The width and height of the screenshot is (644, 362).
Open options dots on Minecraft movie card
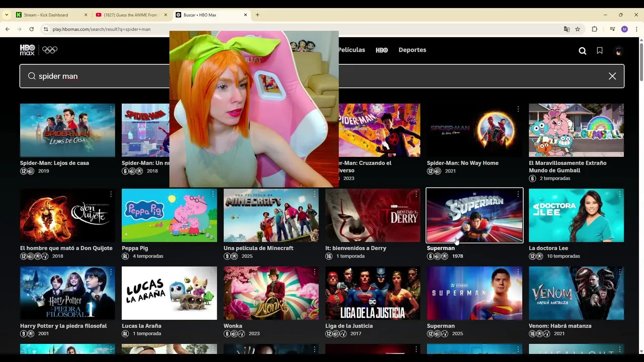pos(314,194)
